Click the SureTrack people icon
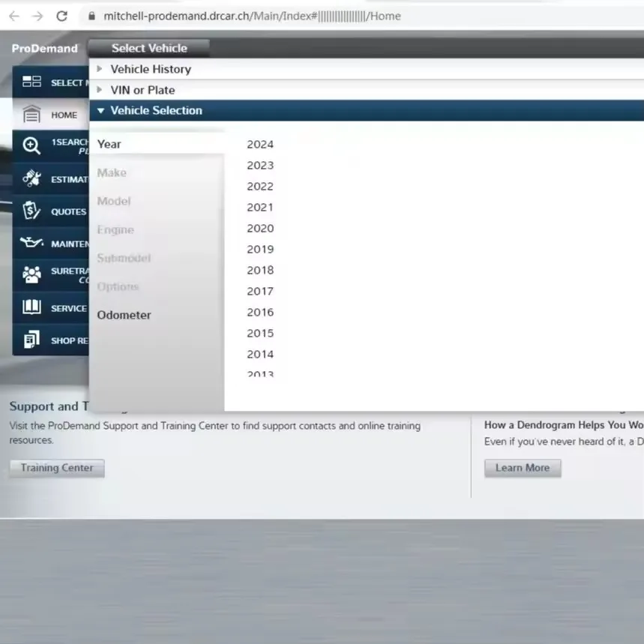644x644 pixels. pos(31,274)
